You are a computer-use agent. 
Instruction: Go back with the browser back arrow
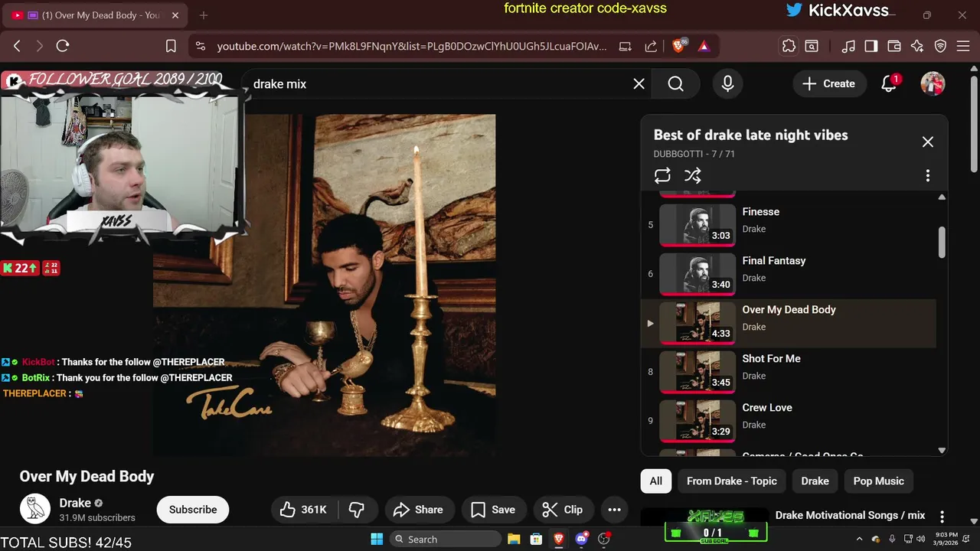(17, 47)
